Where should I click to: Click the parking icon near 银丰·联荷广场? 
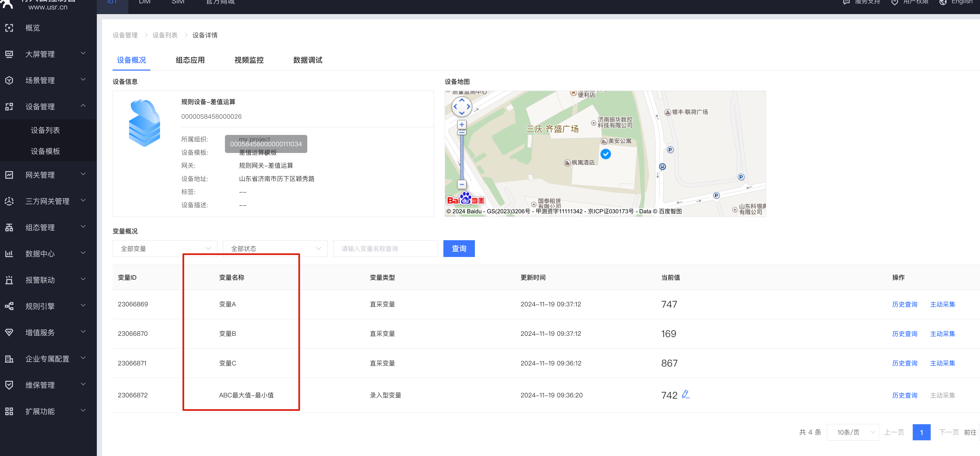click(x=670, y=150)
